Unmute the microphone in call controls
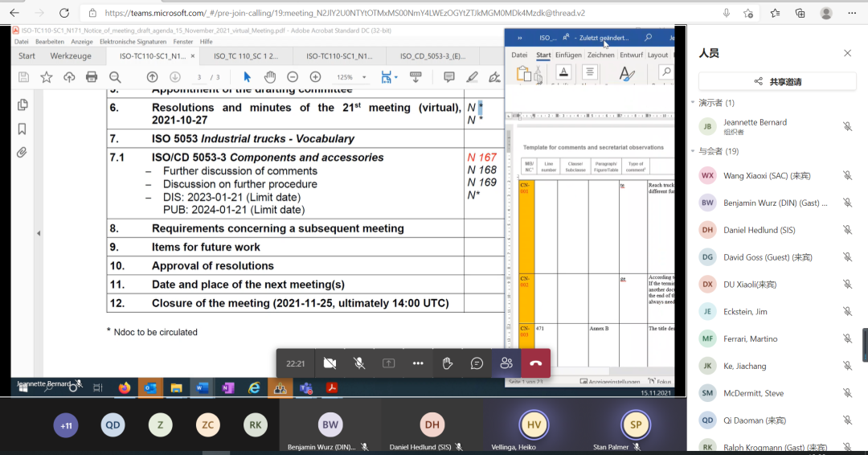 point(359,363)
